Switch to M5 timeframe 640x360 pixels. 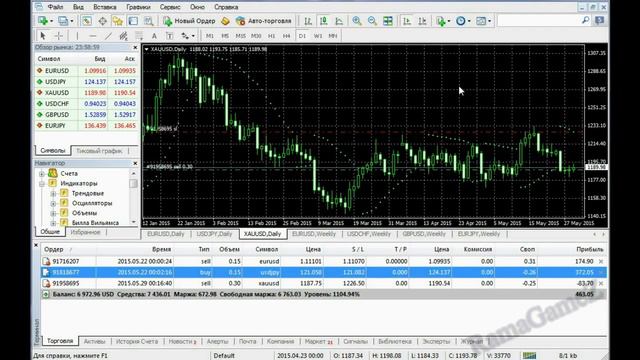[x=225, y=36]
